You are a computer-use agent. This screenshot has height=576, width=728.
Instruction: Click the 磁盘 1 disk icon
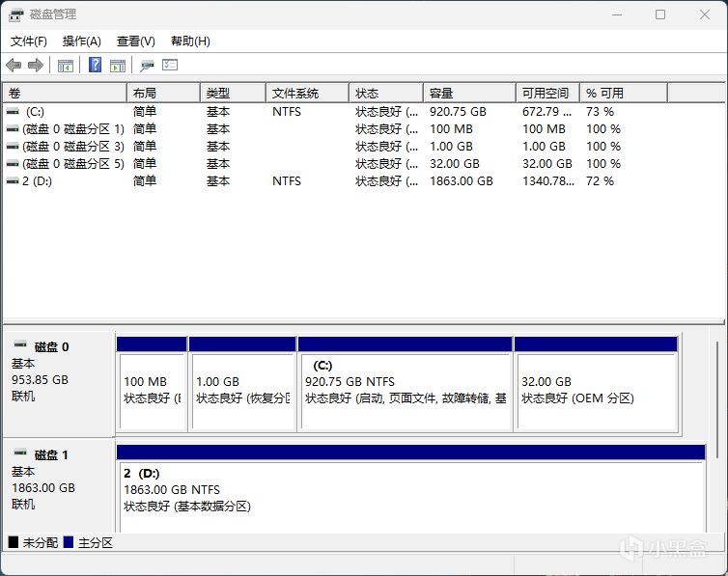(20, 454)
